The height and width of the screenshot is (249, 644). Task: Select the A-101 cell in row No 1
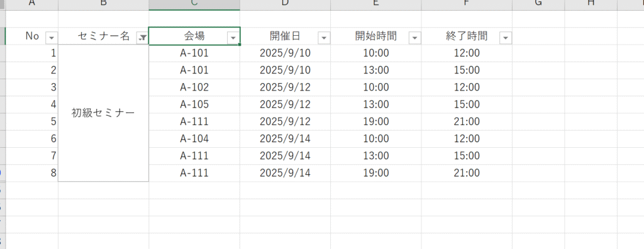click(x=194, y=53)
